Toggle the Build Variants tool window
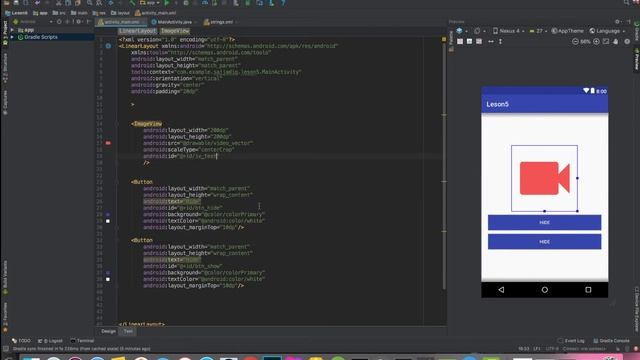Viewport: 640px width, 360px height. (x=5, y=278)
